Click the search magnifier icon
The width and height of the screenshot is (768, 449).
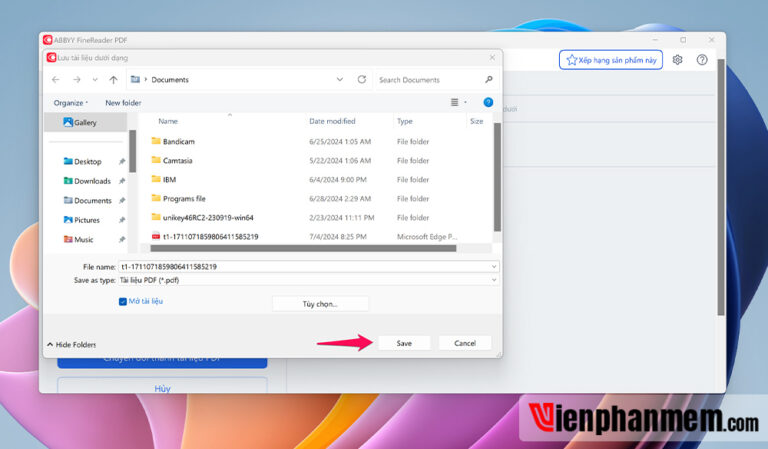489,79
